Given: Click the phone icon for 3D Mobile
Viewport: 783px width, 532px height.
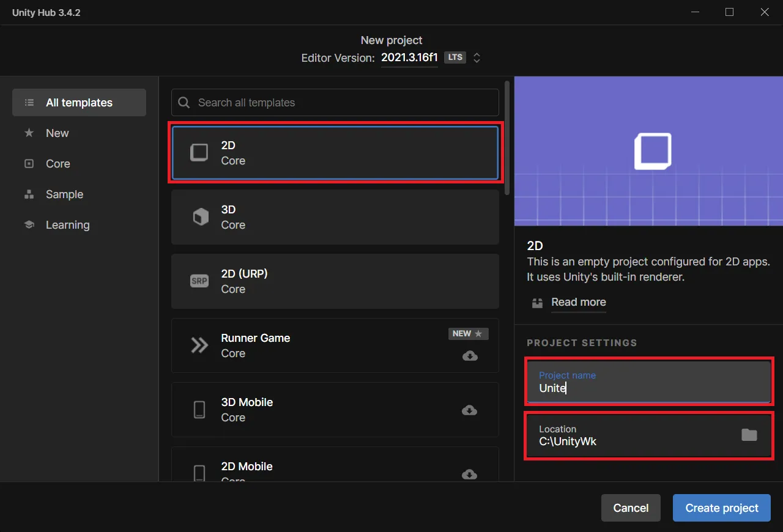Looking at the screenshot, I should (199, 410).
